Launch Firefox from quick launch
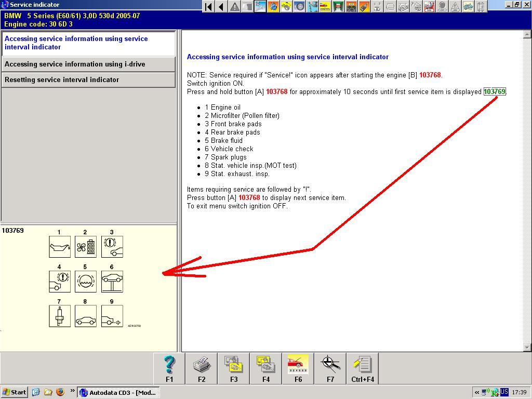Image resolution: width=532 pixels, height=399 pixels. (x=60, y=392)
